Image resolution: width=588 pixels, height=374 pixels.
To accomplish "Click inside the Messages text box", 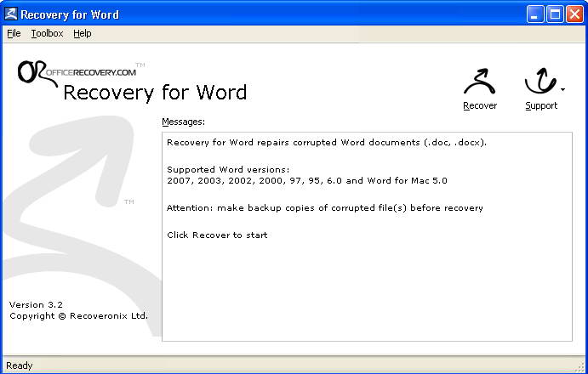I will 367,236.
